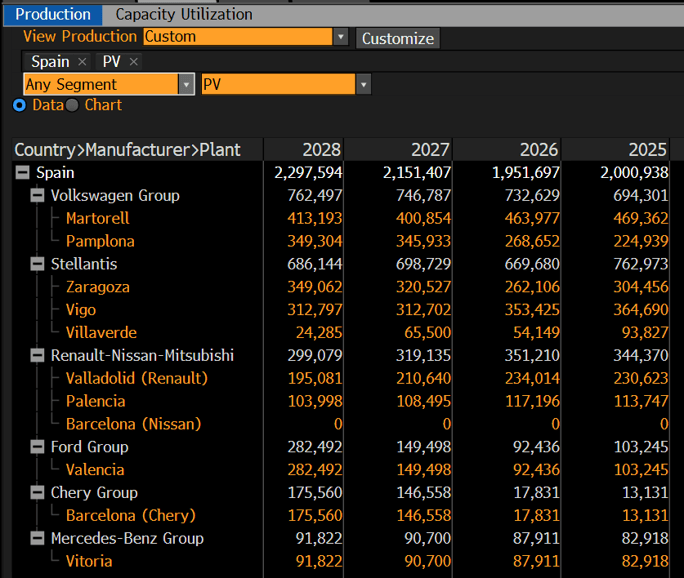Select the Renault-Nissan-Mitsubishi label
This screenshot has height=578, width=684.
point(142,356)
